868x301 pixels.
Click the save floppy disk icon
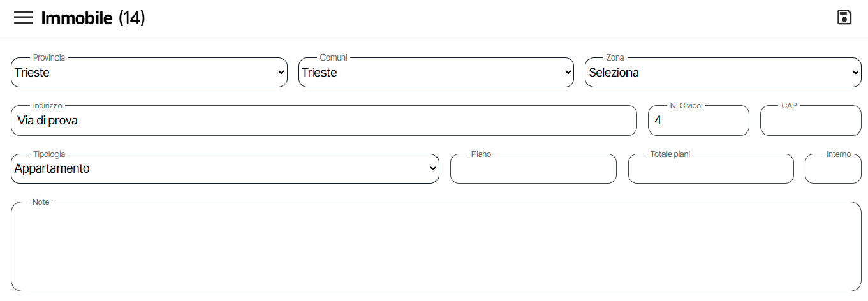pos(844,18)
